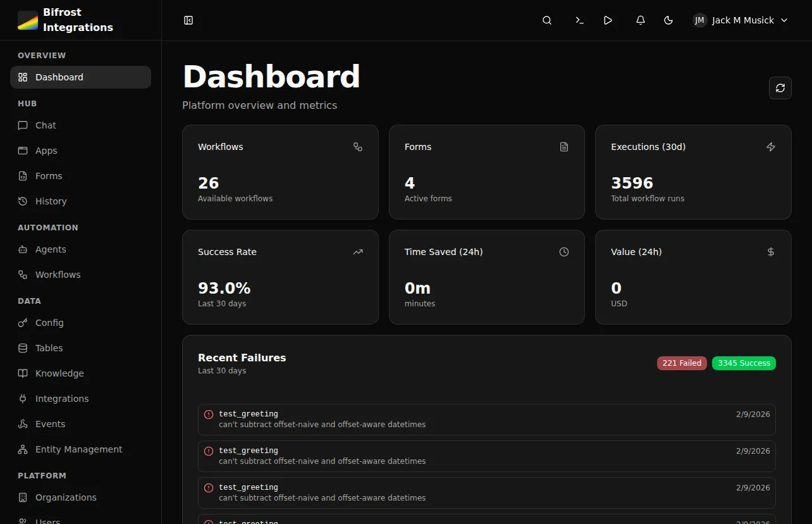The width and height of the screenshot is (812, 524).
Task: Click the refresh button near Dashboard title
Action: pyautogui.click(x=780, y=88)
